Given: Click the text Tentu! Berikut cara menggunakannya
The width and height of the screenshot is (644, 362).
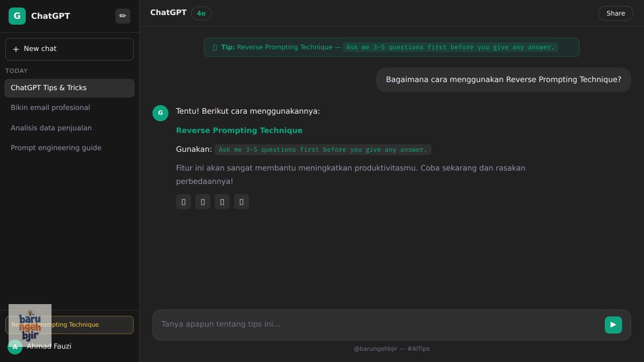Looking at the screenshot, I should (x=248, y=111).
